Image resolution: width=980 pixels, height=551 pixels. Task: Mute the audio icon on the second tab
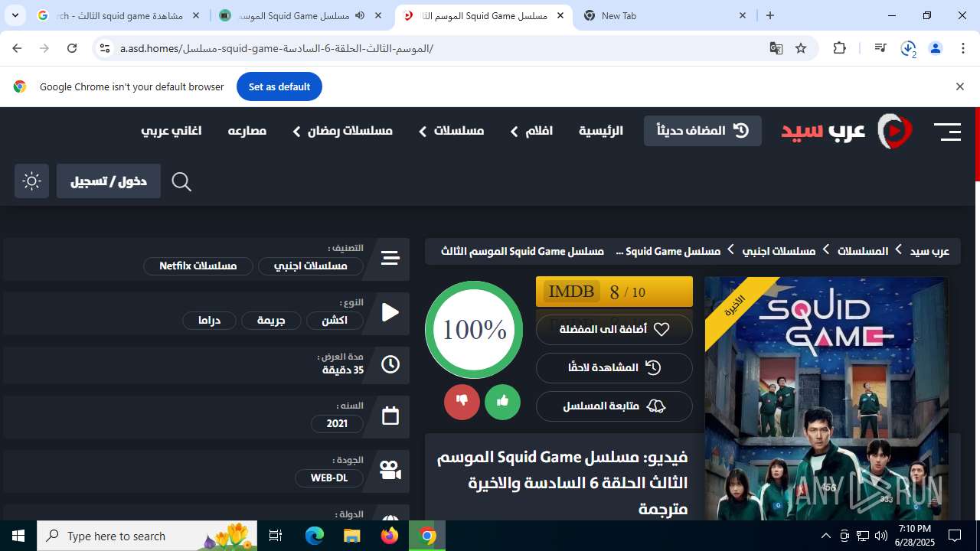[x=360, y=15]
